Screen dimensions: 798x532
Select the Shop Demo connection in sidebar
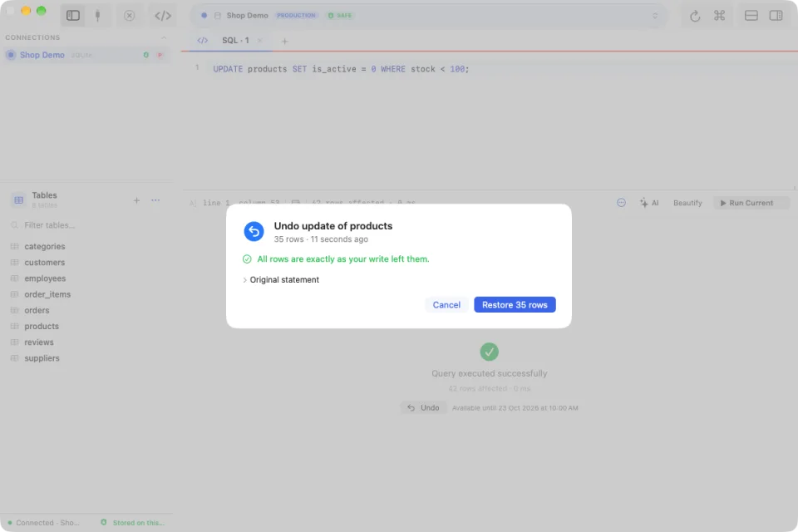coord(86,55)
